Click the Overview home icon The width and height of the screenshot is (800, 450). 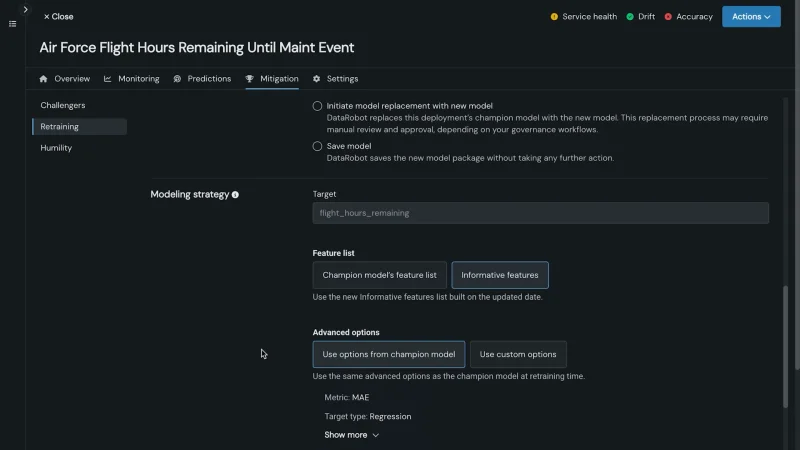(x=43, y=79)
